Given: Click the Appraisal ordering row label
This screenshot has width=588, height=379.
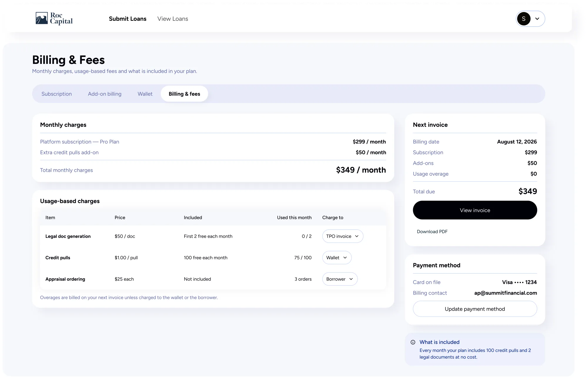Looking at the screenshot, I should pyautogui.click(x=65, y=279).
